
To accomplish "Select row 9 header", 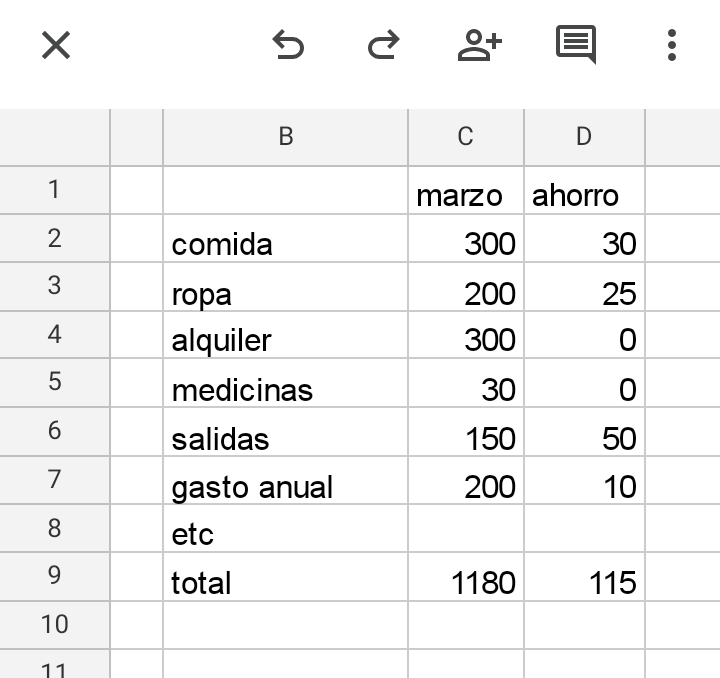I will [54, 576].
